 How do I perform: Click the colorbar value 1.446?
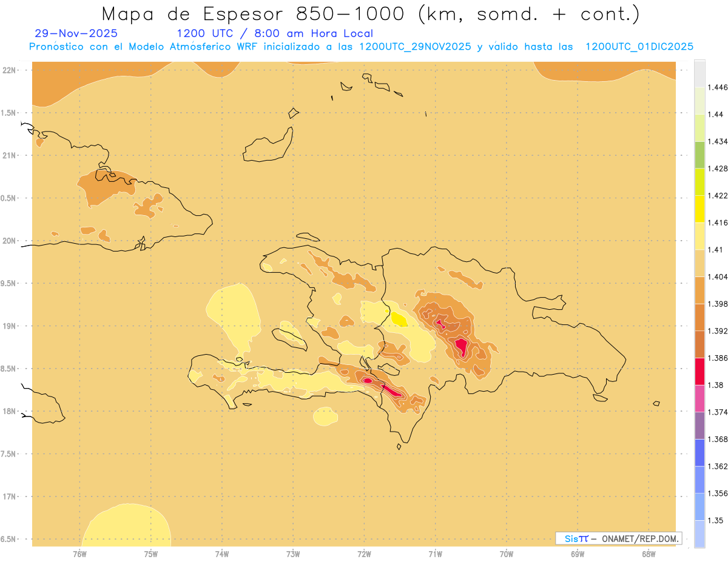(x=719, y=87)
